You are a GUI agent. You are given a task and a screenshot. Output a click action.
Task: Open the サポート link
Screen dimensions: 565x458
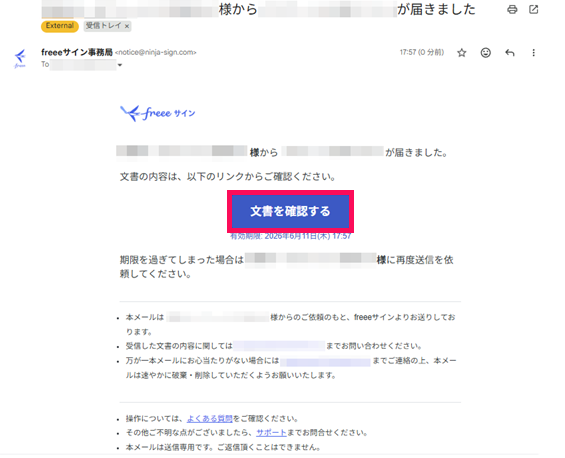(x=271, y=433)
